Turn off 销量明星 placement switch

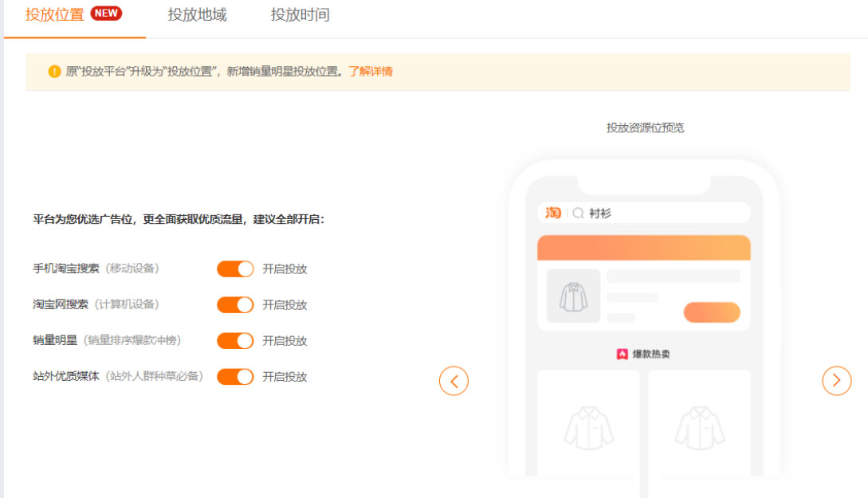click(x=235, y=341)
